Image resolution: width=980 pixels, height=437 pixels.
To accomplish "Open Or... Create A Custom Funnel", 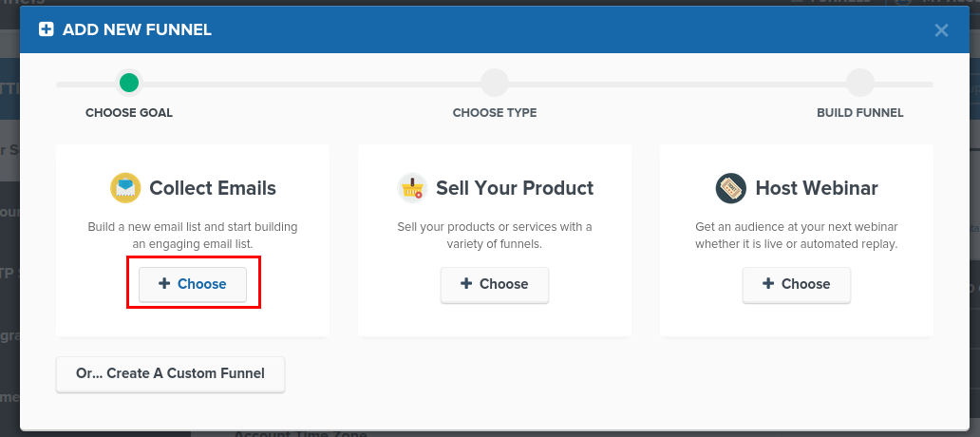I will 170,374.
